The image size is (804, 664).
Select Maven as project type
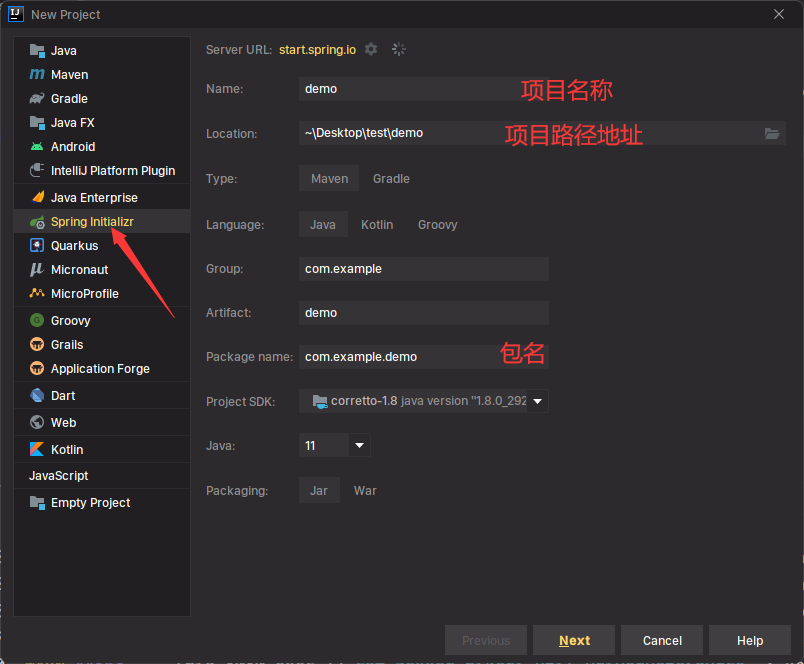(x=329, y=178)
